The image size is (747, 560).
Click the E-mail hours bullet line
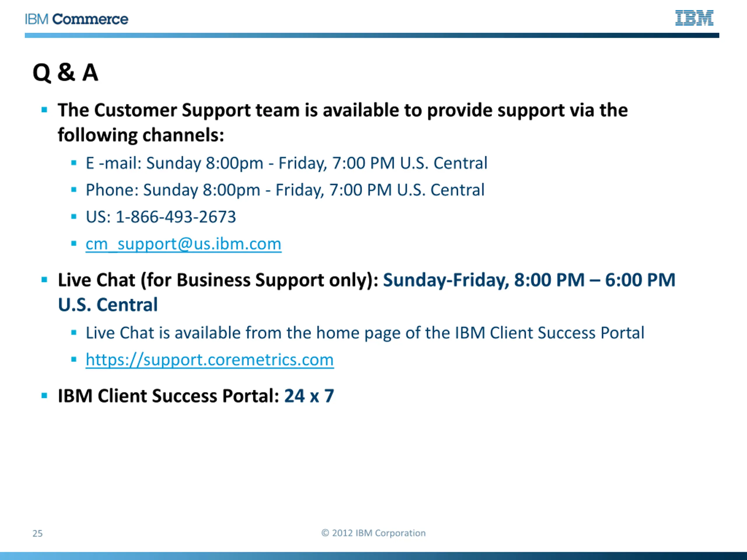[286, 163]
